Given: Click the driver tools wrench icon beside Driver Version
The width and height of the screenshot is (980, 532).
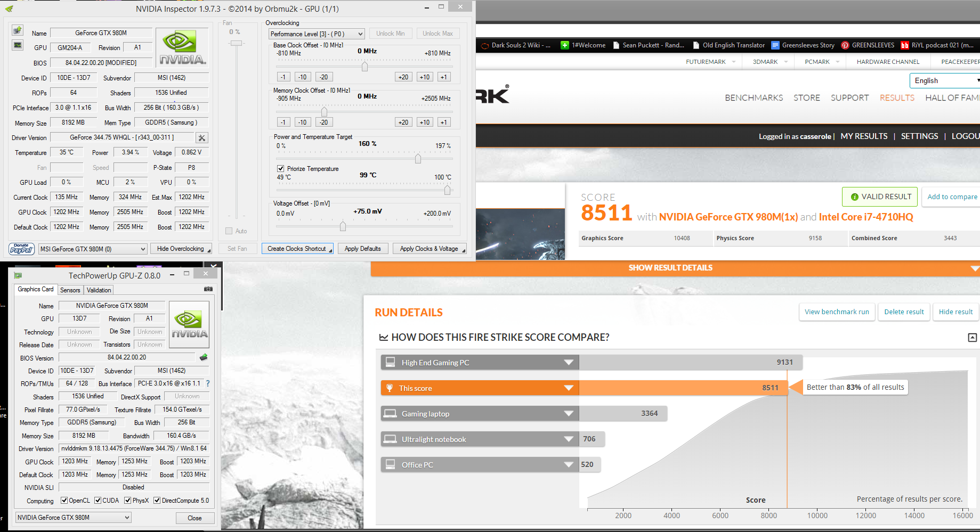Looking at the screenshot, I should coord(202,138).
